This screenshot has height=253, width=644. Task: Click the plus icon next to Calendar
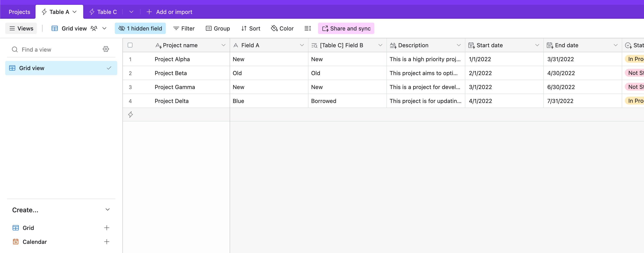pyautogui.click(x=107, y=242)
